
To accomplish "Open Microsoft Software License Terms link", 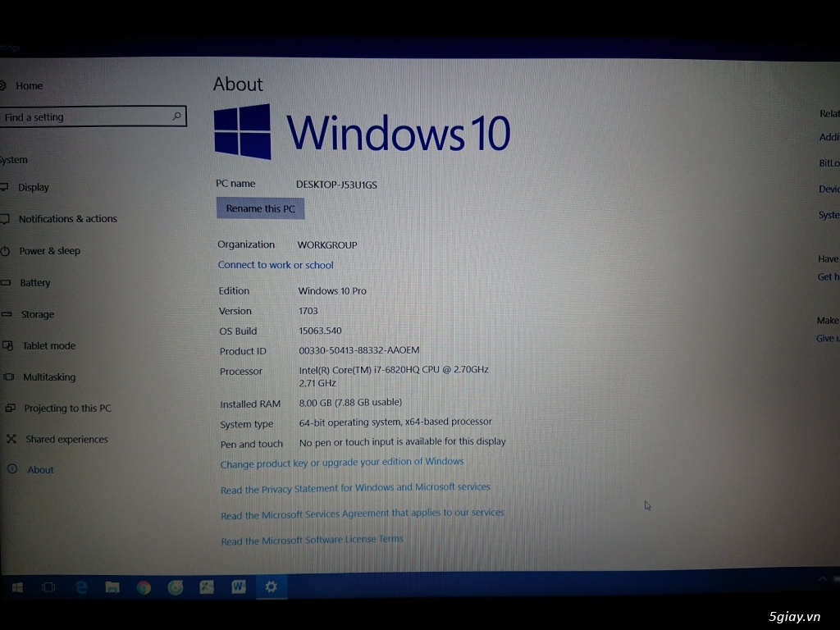I will click(312, 540).
